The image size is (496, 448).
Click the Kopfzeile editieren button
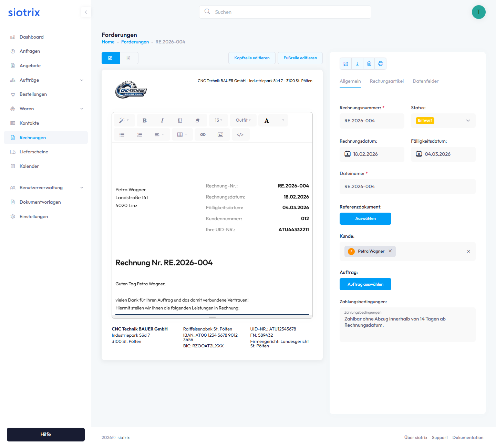tap(252, 58)
